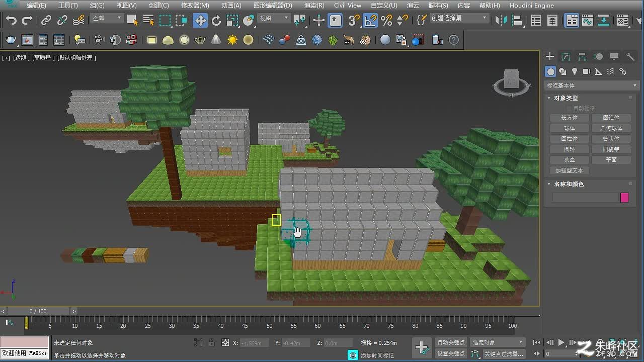Viewport: 644px width, 362px height.
Task: Undo the last action with the Undo arrow
Action: (11, 20)
